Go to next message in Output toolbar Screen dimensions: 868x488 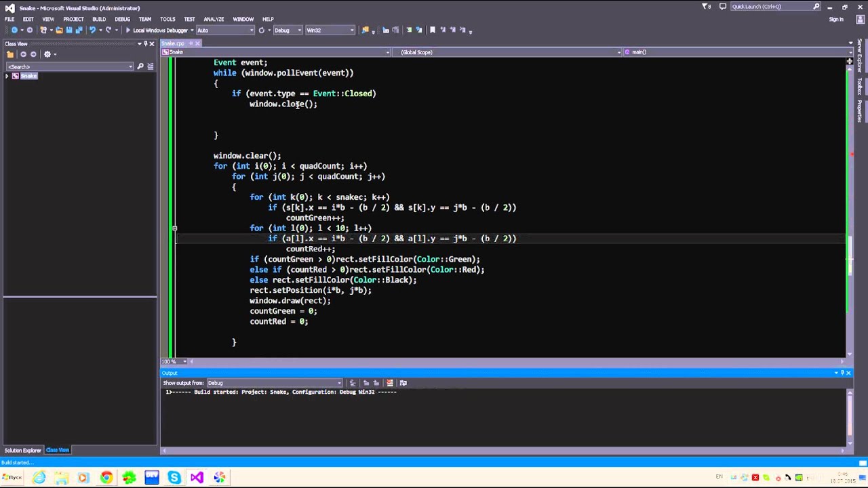tap(376, 383)
